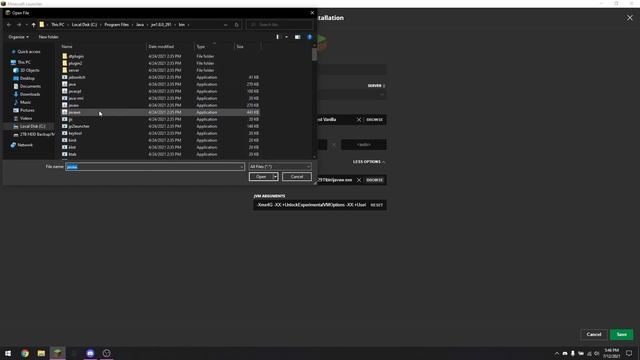Expand the address bar previous locations dropdown

click(x=226, y=25)
